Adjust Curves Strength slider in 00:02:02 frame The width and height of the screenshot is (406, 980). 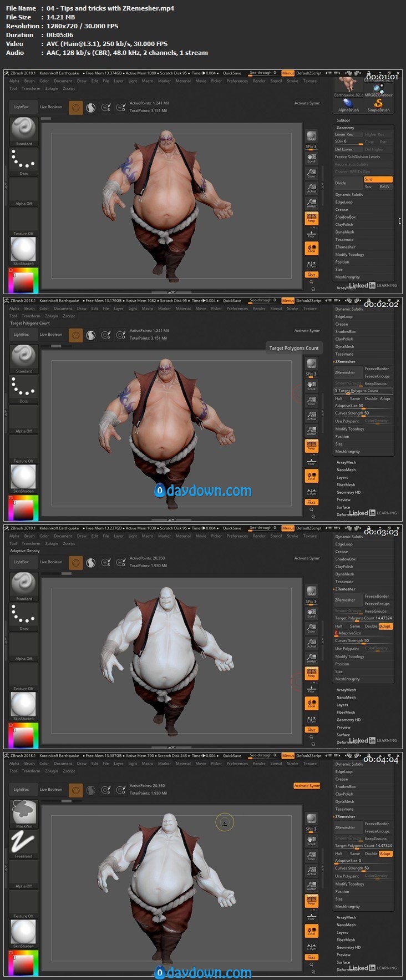pos(363,413)
